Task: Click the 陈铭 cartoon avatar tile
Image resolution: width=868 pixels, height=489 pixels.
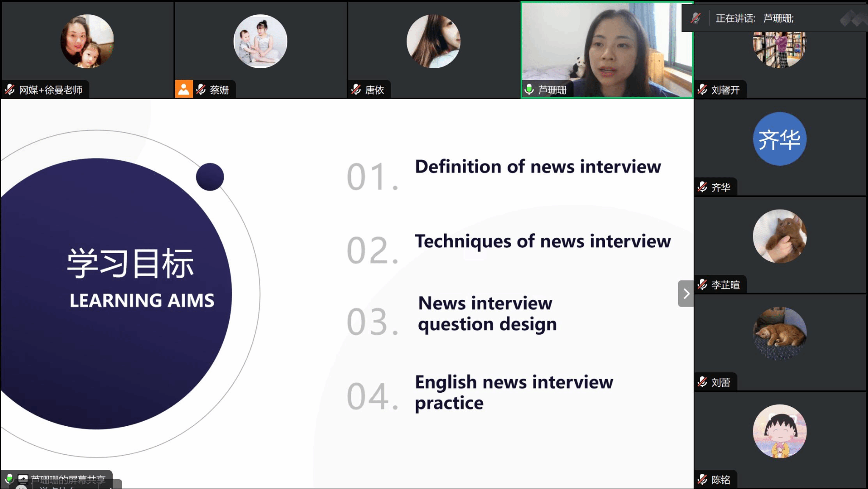Action: (x=779, y=431)
